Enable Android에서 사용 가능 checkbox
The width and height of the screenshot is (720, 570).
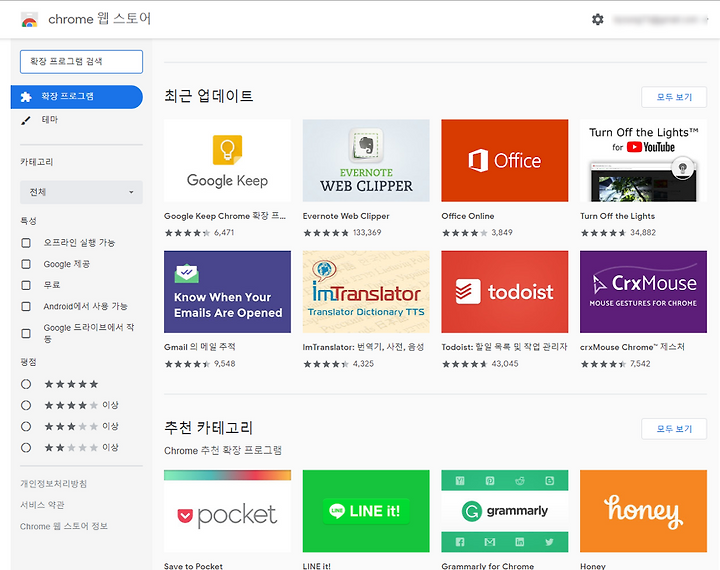[x=26, y=306]
